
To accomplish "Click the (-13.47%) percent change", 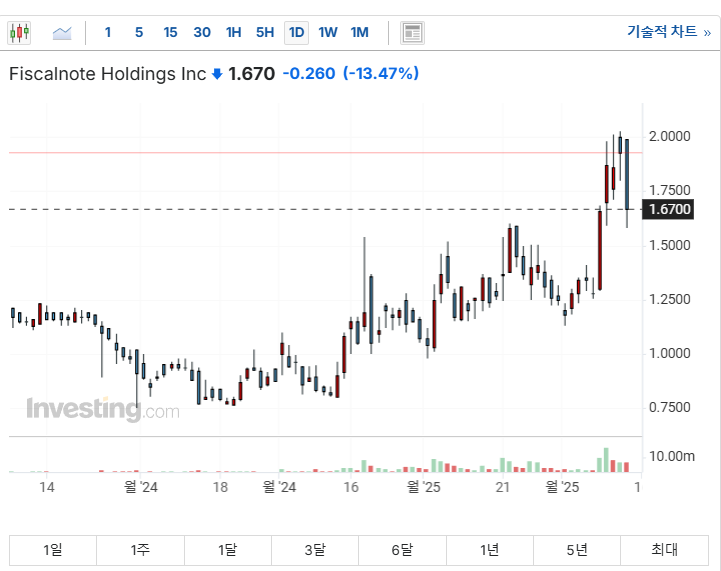I will [x=381, y=74].
